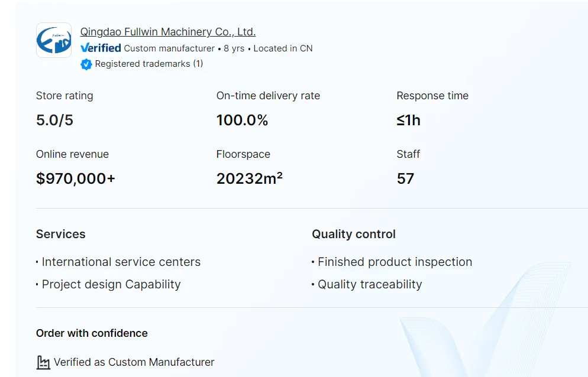Select Project design Capability item
588x377 pixels.
point(111,284)
